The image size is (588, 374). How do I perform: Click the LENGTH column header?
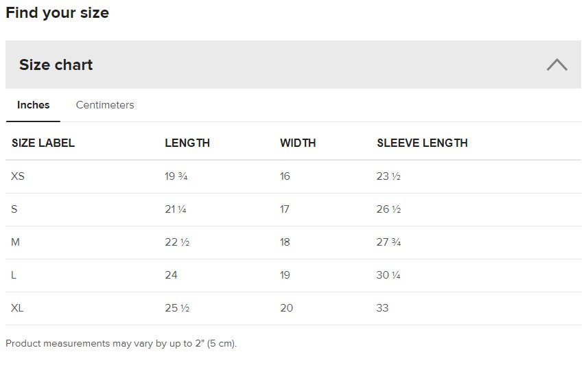click(187, 143)
